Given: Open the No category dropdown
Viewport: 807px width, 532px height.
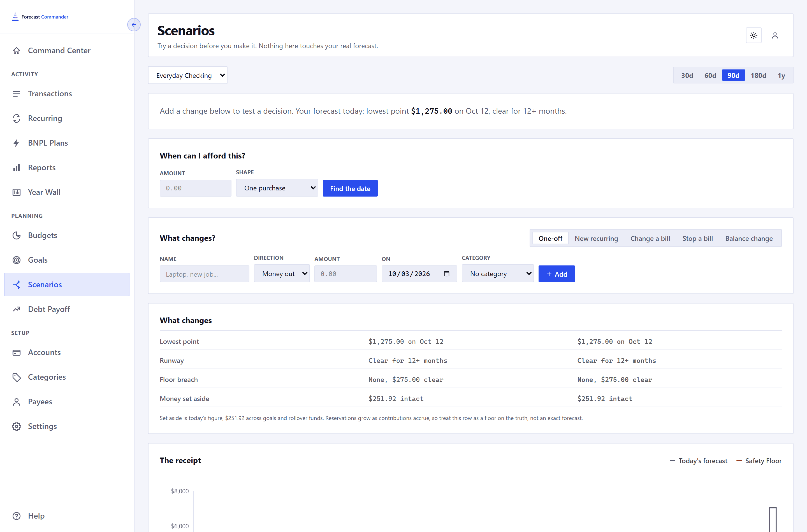Looking at the screenshot, I should pyautogui.click(x=497, y=274).
